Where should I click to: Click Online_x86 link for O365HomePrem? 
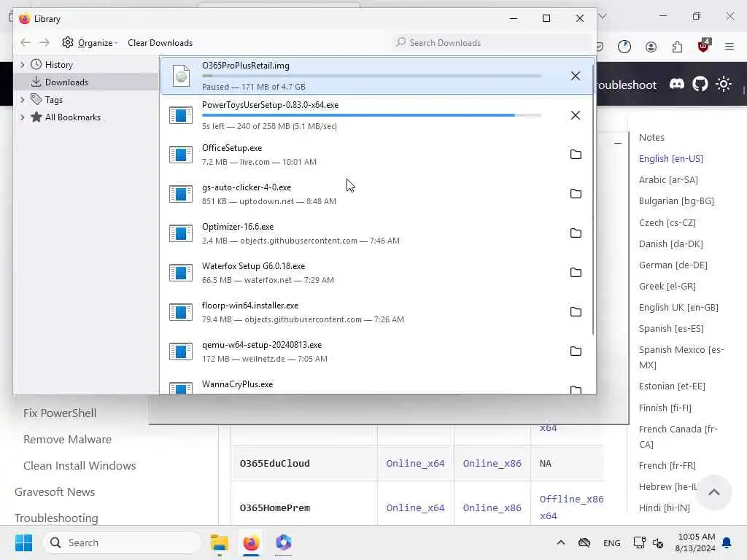pyautogui.click(x=492, y=508)
